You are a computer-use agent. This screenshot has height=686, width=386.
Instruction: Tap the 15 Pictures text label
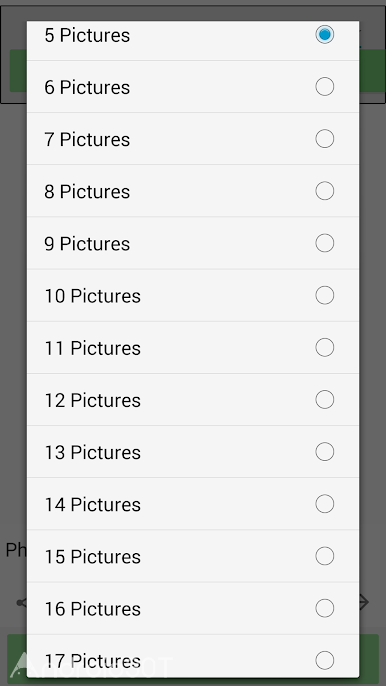point(93,556)
